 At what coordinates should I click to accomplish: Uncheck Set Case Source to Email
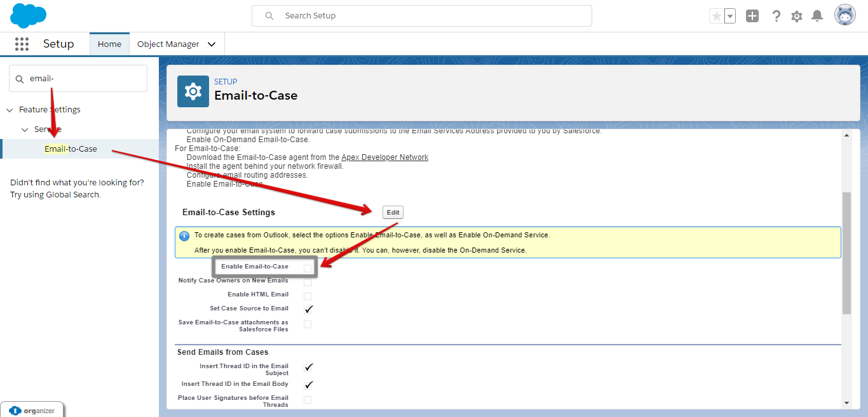(309, 309)
